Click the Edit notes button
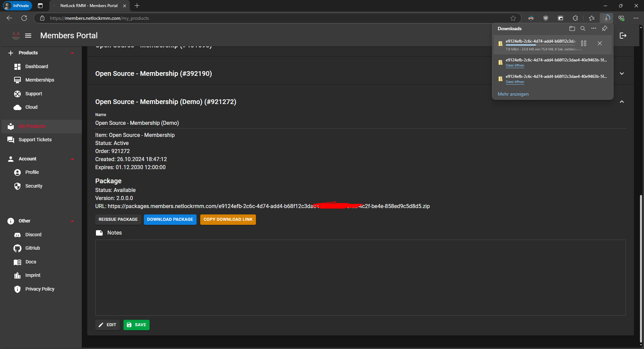Screen dimensions: 644x349 click(107, 325)
